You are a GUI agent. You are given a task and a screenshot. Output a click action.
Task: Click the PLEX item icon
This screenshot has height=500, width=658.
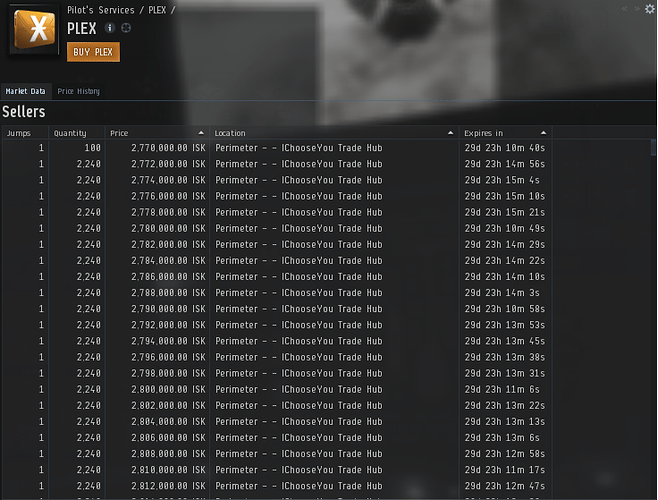click(34, 29)
